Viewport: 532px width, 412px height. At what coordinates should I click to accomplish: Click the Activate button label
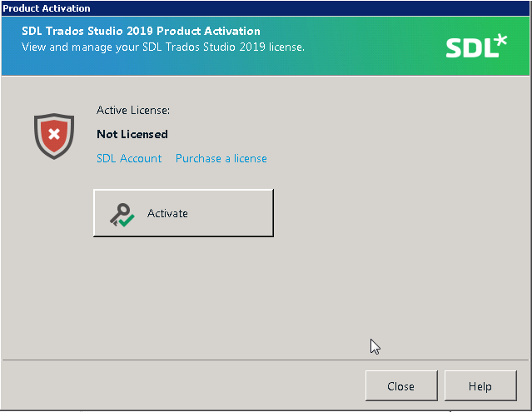pos(167,213)
